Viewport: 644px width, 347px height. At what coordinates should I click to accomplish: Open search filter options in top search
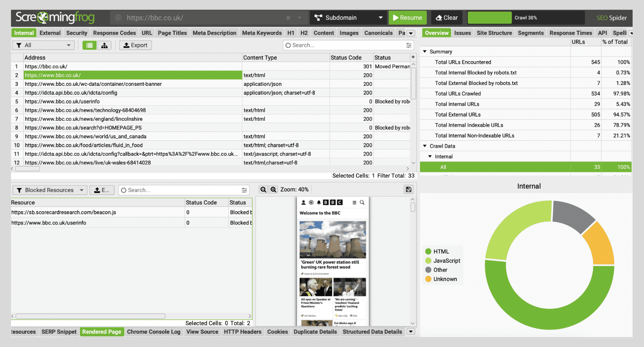point(409,45)
